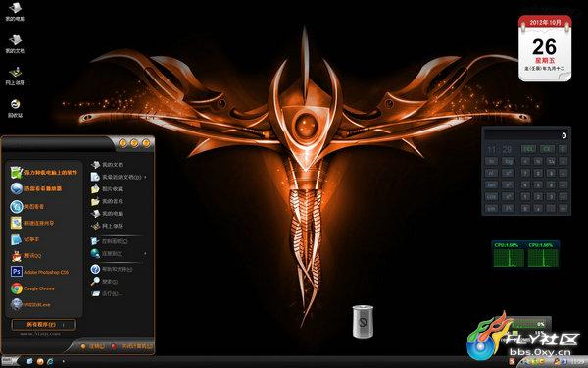Open Internet Explorer from quick launch
Viewport: 588px width, 368px height.
(x=50, y=361)
